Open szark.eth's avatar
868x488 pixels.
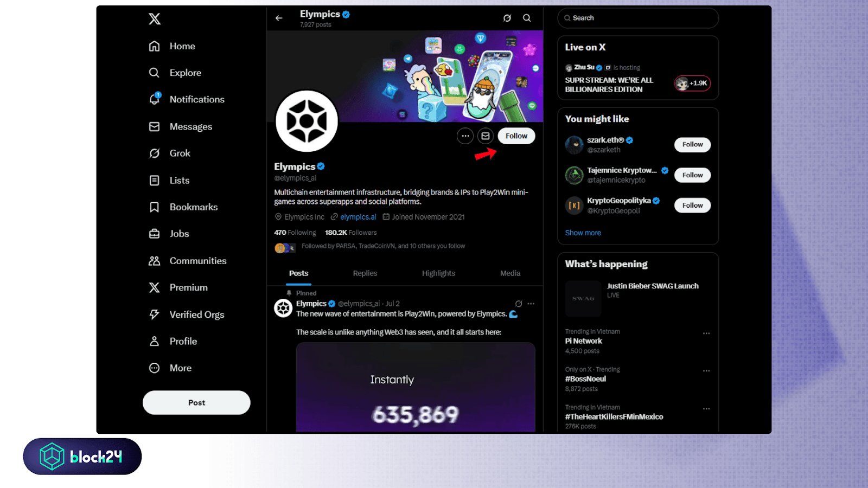574,145
